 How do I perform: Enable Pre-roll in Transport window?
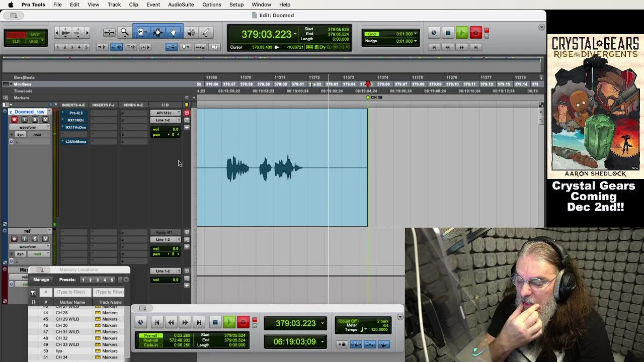(x=150, y=335)
